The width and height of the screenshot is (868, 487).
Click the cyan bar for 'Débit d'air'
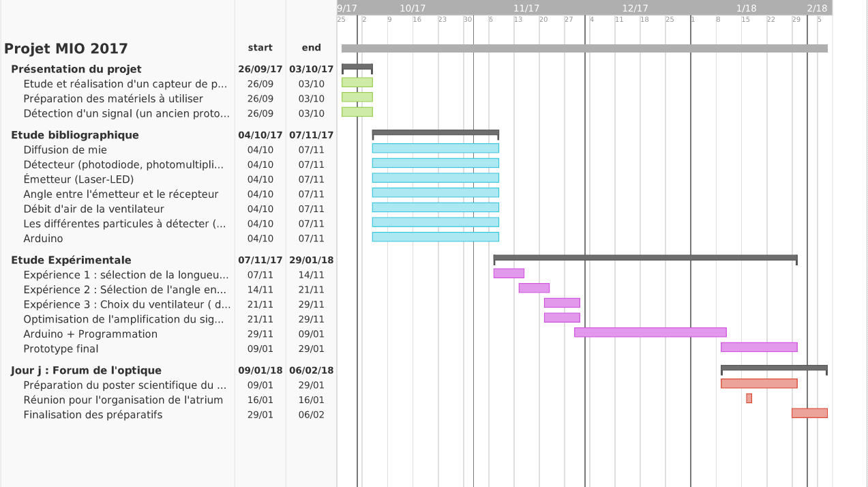pos(435,207)
